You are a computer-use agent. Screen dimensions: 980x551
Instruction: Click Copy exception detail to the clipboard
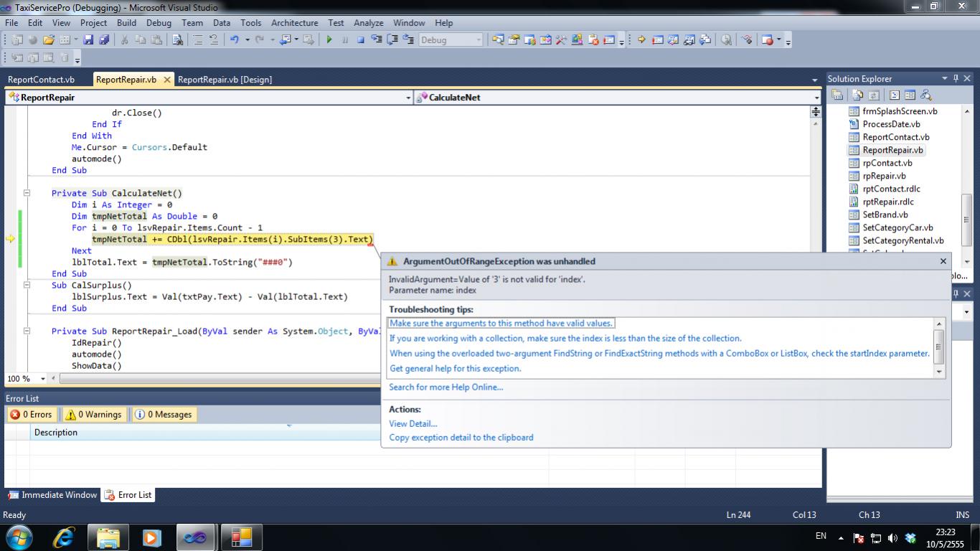[x=461, y=437]
